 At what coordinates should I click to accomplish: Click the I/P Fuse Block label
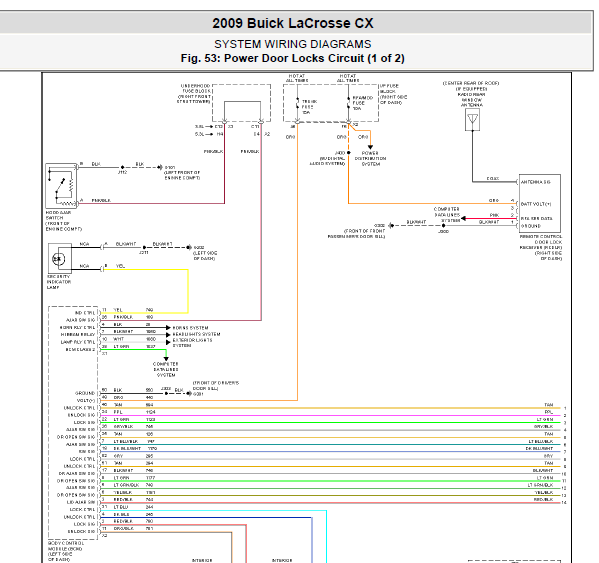pos(393,94)
